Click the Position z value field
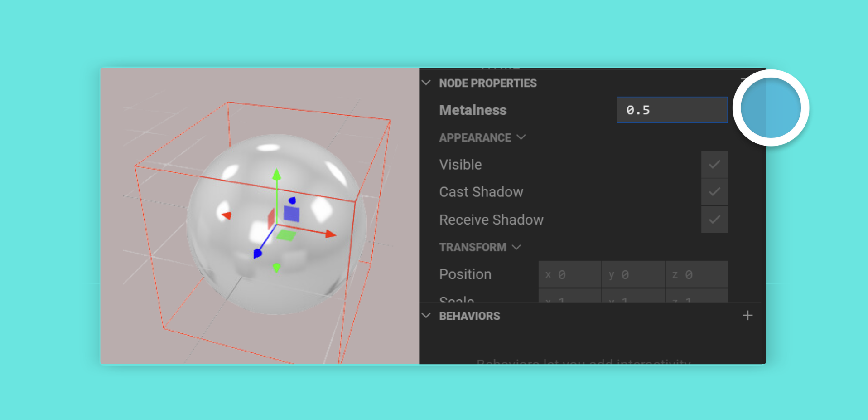Image resolution: width=868 pixels, height=420 pixels. (697, 274)
